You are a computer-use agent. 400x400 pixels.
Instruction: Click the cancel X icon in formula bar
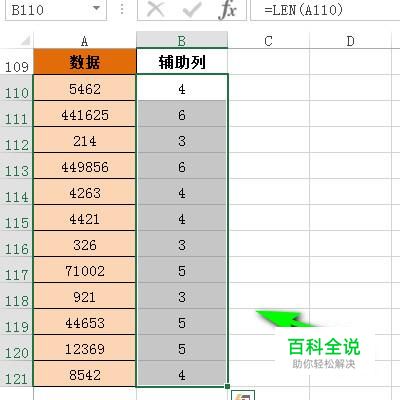(x=155, y=9)
